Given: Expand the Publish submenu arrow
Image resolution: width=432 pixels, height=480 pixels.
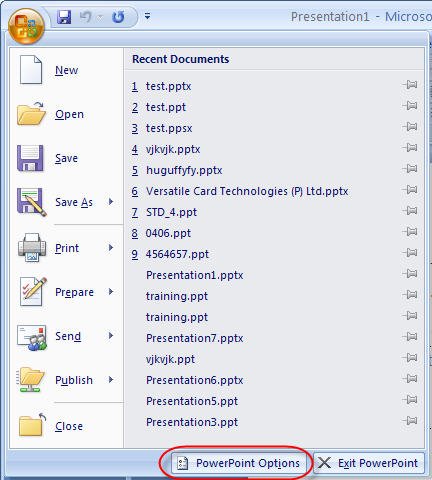Looking at the screenshot, I should point(111,380).
